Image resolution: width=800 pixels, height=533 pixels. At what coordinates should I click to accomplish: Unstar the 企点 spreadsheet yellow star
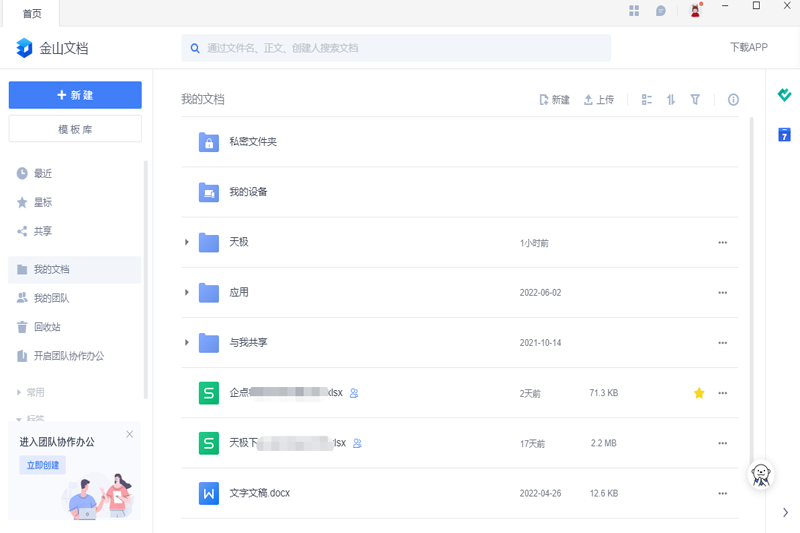point(699,393)
